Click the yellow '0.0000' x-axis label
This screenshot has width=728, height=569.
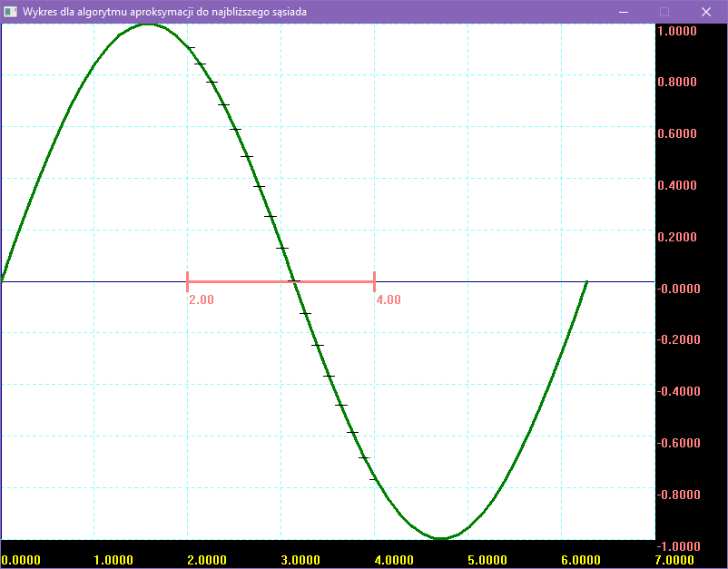pos(21,560)
